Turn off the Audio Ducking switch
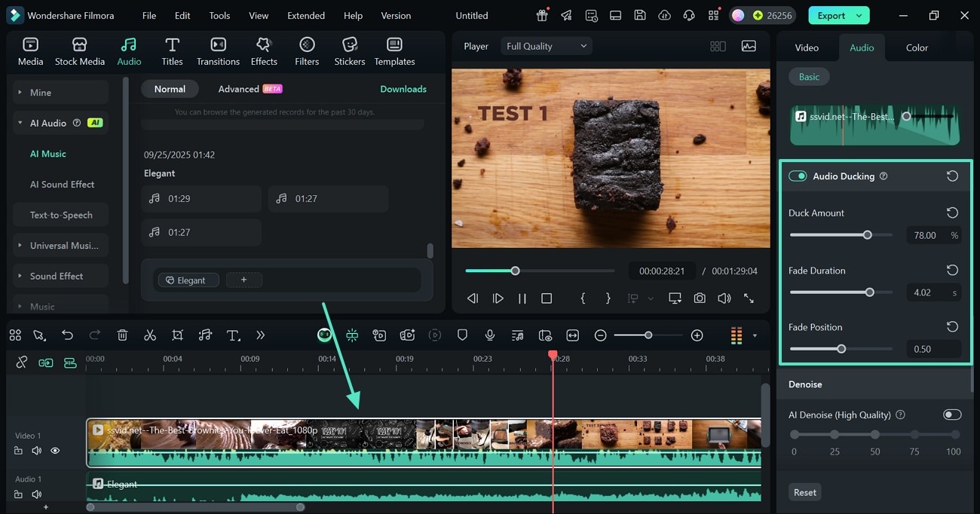Viewport: 980px width, 514px height. coord(798,176)
